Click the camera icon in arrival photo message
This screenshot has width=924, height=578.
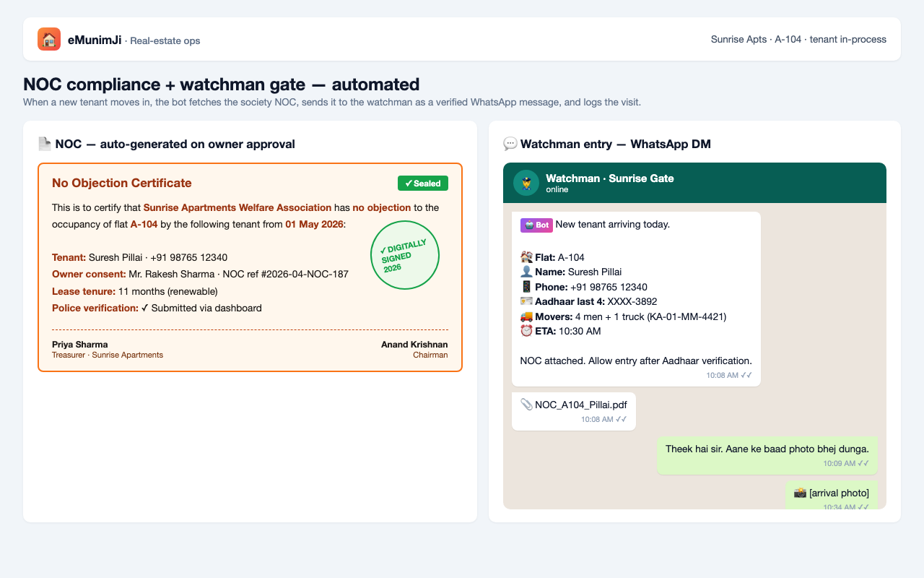[800, 493]
